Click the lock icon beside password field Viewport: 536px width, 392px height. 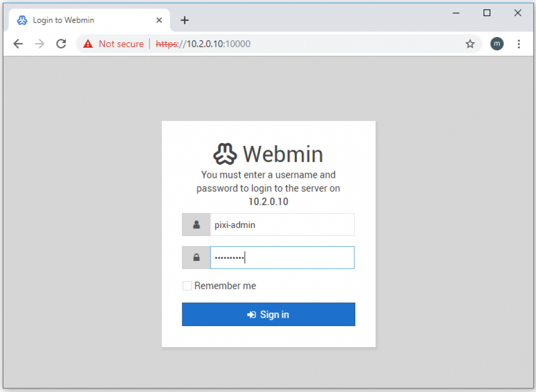(x=196, y=257)
